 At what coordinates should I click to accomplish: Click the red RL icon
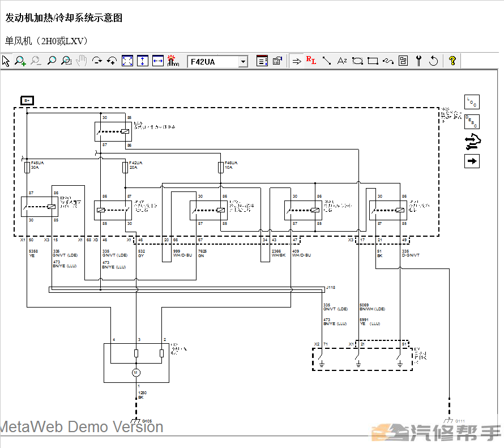311,60
